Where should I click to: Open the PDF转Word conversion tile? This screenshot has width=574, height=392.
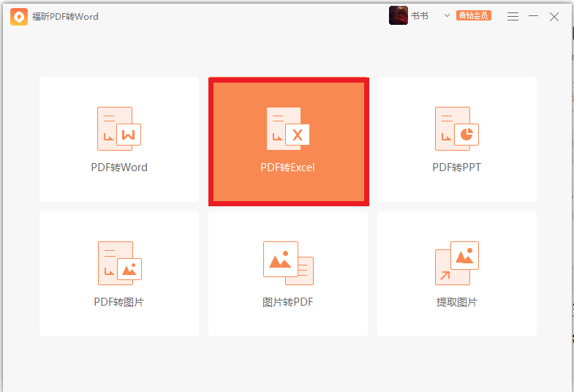(x=119, y=139)
